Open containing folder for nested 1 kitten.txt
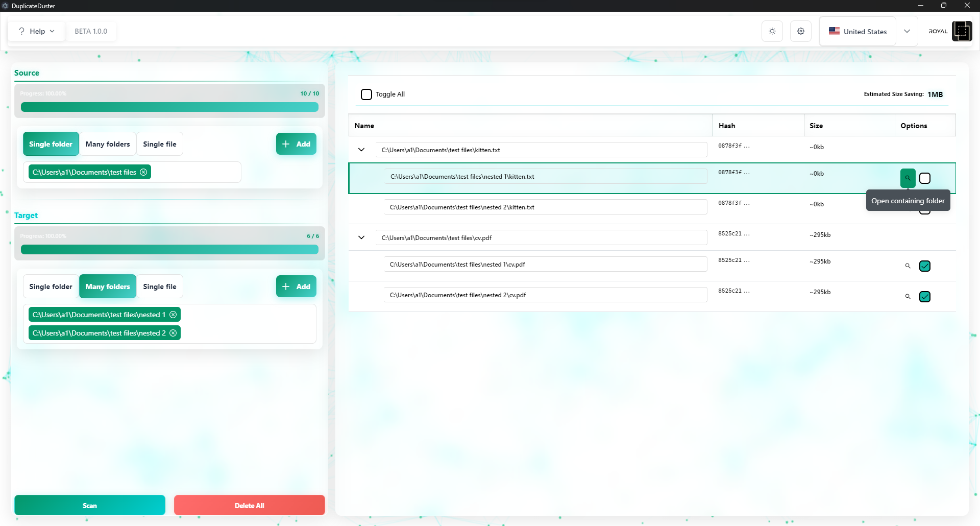This screenshot has width=980, height=526. 908,178
